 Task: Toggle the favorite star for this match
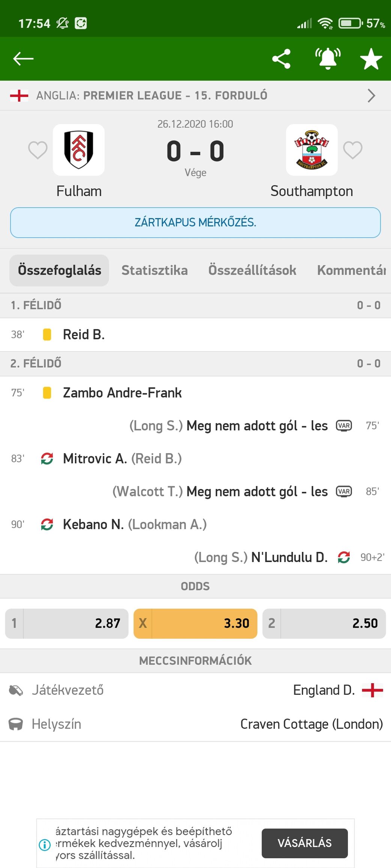pos(371,59)
